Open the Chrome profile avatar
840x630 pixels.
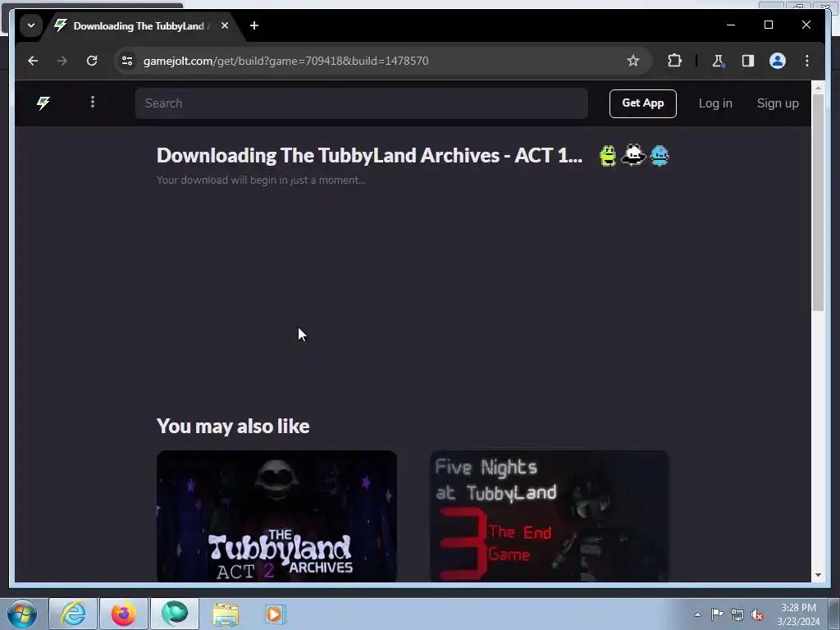(x=778, y=61)
